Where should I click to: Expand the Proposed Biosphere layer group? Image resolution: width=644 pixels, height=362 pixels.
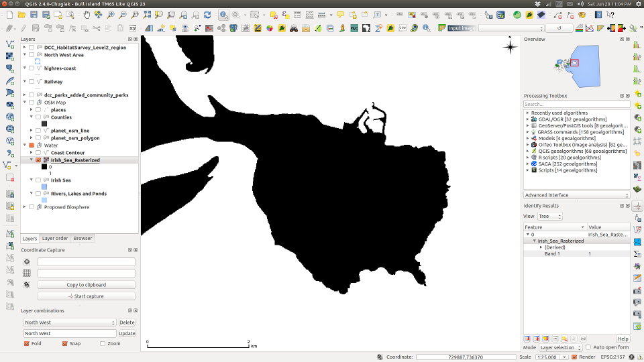24,207
